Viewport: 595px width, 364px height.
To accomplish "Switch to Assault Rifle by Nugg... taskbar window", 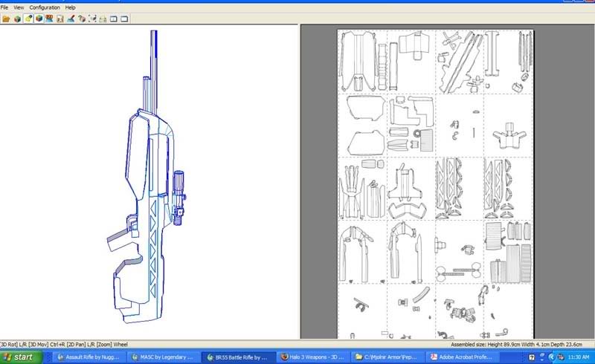I will 89,357.
